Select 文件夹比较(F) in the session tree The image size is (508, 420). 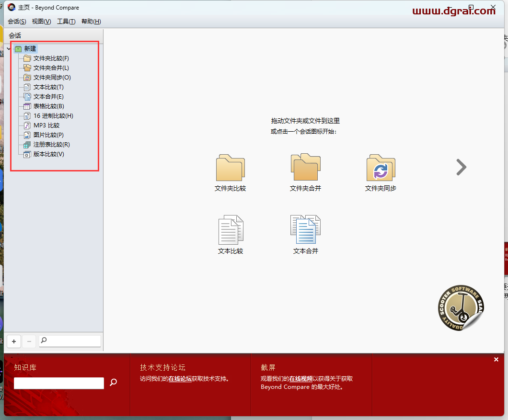coord(51,58)
